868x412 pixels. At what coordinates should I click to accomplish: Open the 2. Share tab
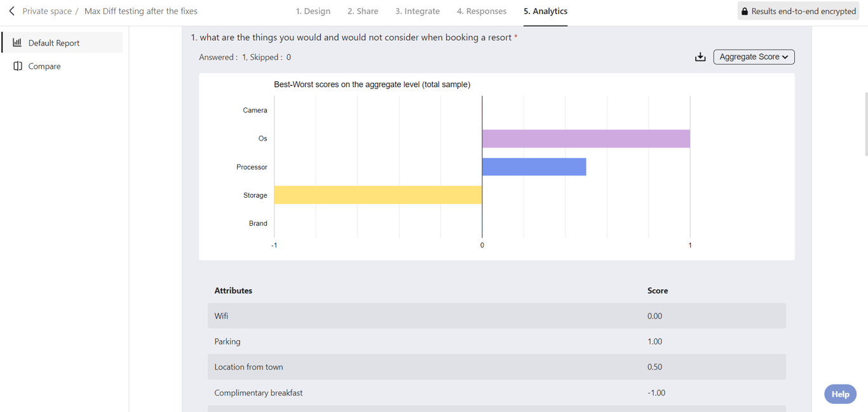363,11
